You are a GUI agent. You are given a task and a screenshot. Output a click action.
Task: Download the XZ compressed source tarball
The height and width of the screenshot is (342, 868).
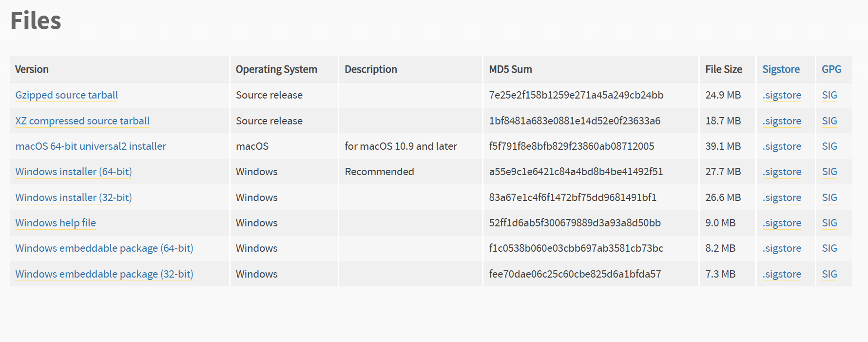point(82,121)
